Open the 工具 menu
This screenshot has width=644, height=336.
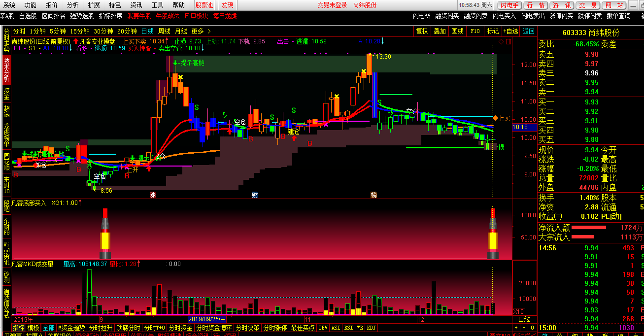click(157, 5)
